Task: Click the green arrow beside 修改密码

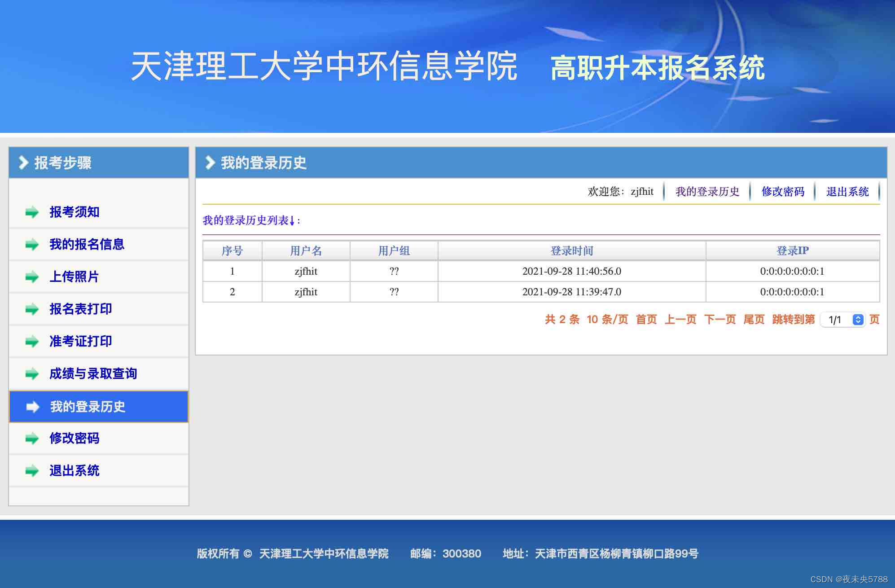Action: [x=32, y=439]
